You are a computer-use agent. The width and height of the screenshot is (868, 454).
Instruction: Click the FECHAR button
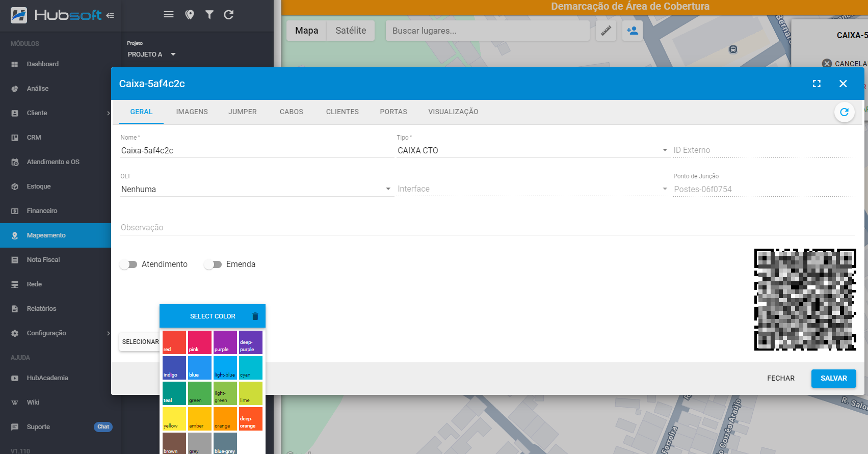coord(781,379)
